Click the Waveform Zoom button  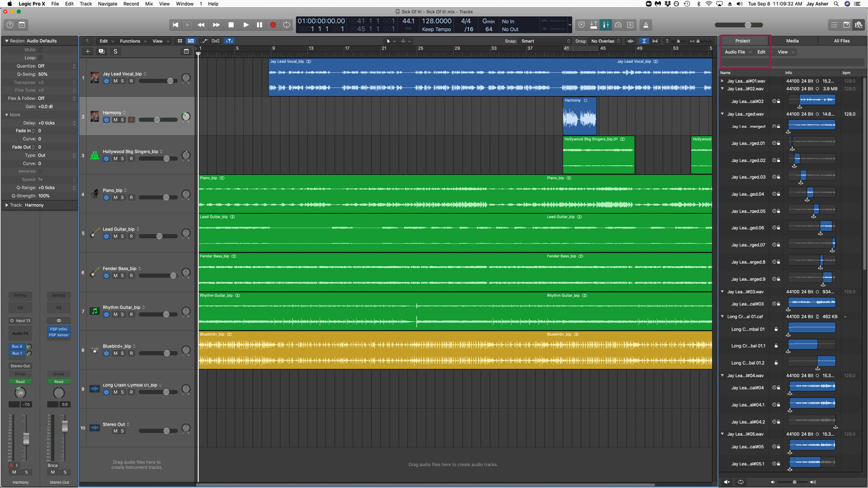[630, 41]
